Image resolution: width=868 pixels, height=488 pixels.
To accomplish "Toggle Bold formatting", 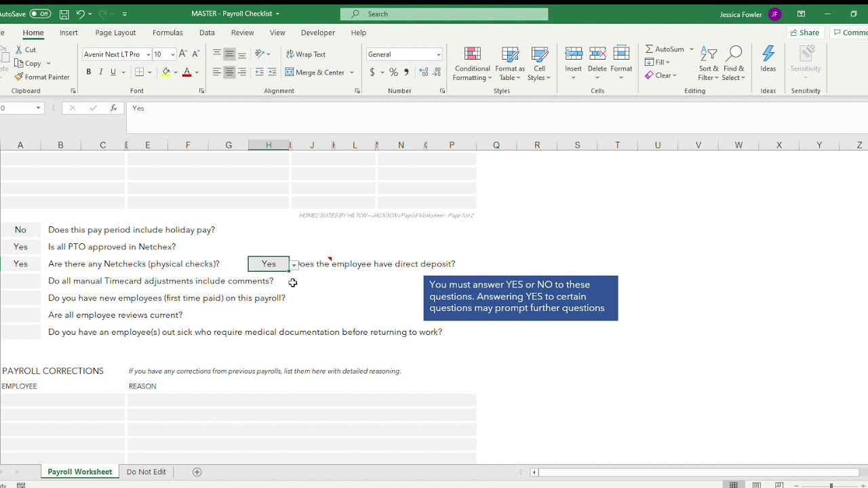I will pos(88,72).
